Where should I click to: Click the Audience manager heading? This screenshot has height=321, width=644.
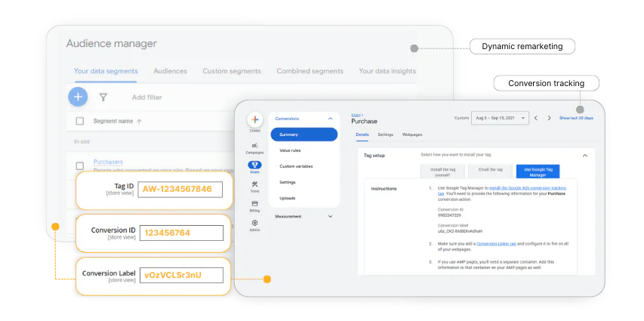pyautogui.click(x=111, y=44)
